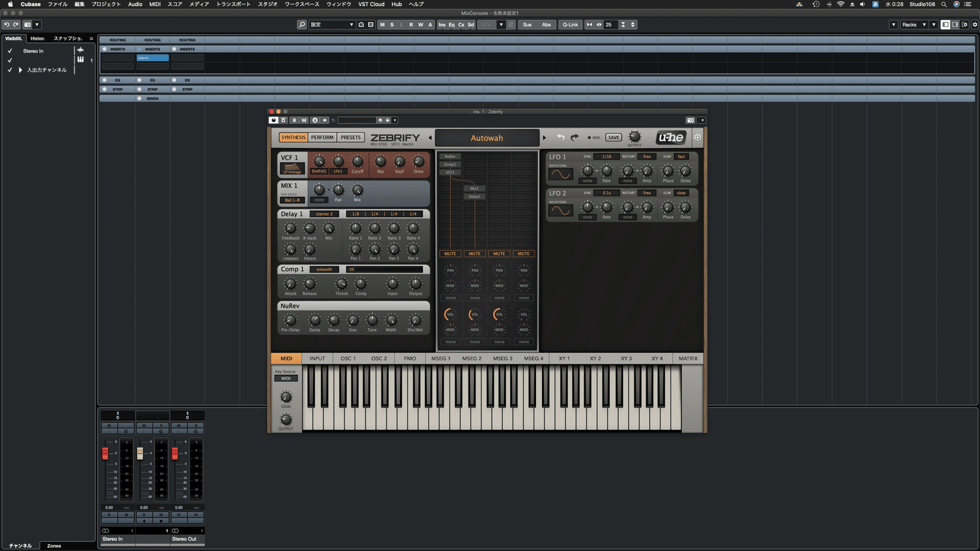Click the u-he logo
Screen dimensions: 980x551
coord(671,138)
